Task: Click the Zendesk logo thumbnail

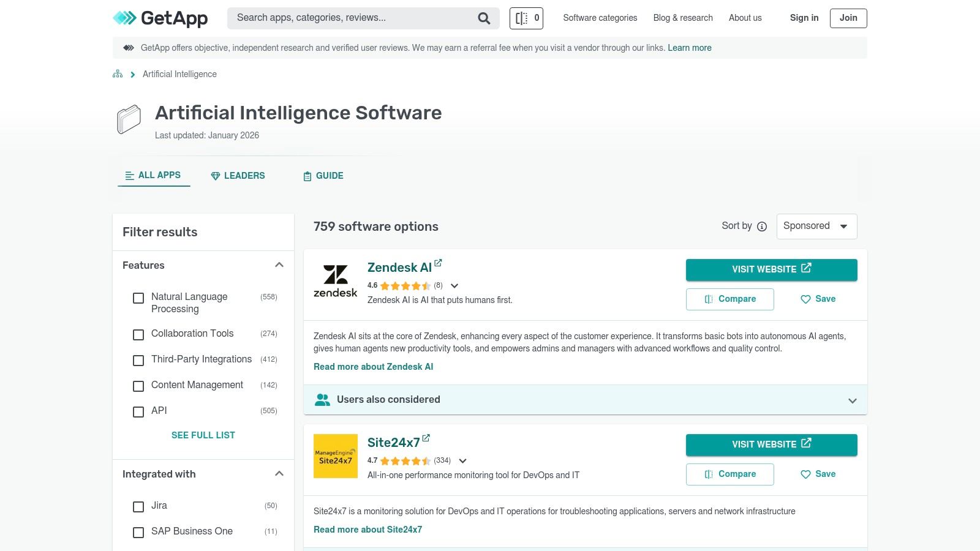Action: pos(335,281)
